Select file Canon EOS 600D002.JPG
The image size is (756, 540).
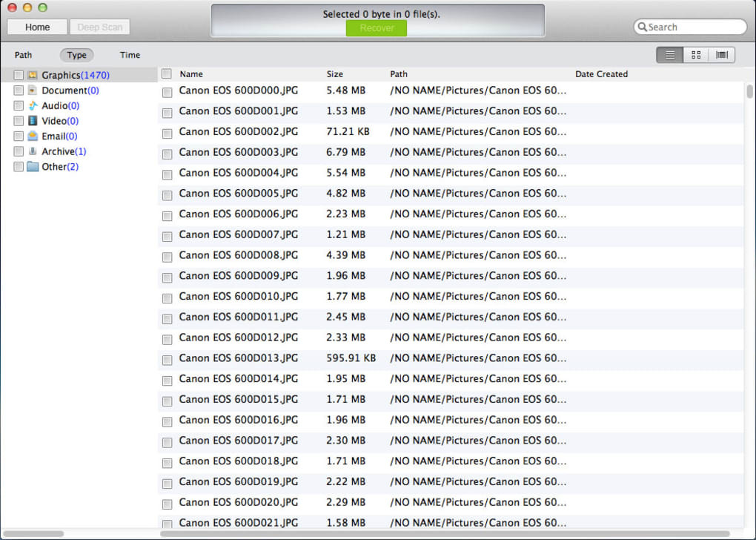coord(238,132)
